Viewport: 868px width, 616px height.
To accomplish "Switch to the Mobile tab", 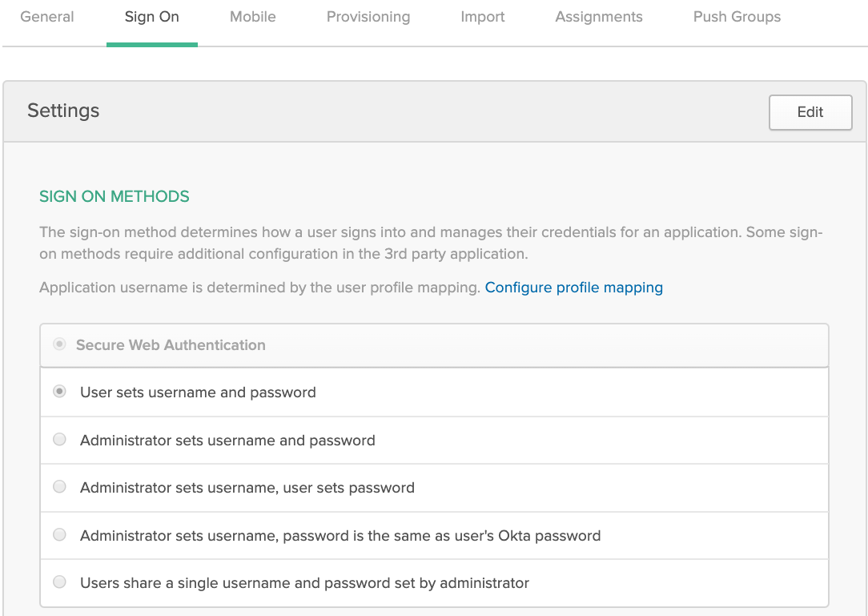I will click(x=252, y=16).
